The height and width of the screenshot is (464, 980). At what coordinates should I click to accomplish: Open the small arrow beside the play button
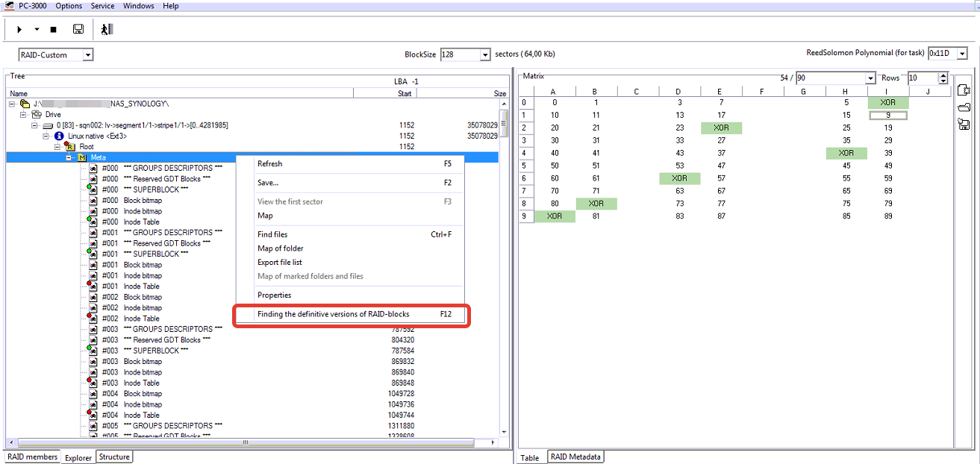(x=36, y=30)
